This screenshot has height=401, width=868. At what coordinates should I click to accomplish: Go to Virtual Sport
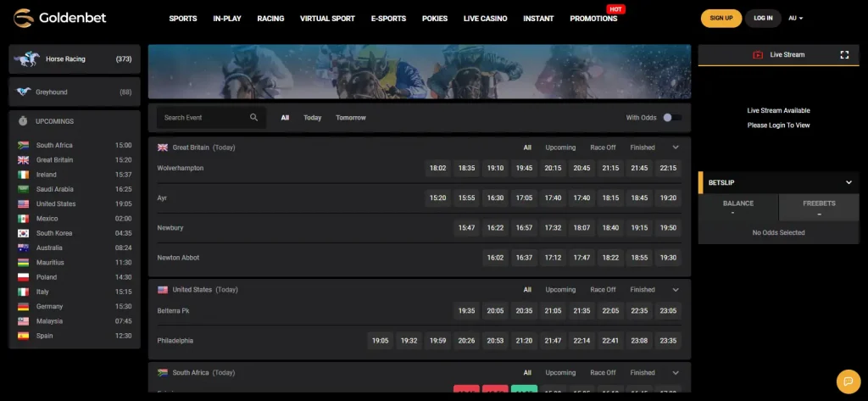(x=328, y=19)
